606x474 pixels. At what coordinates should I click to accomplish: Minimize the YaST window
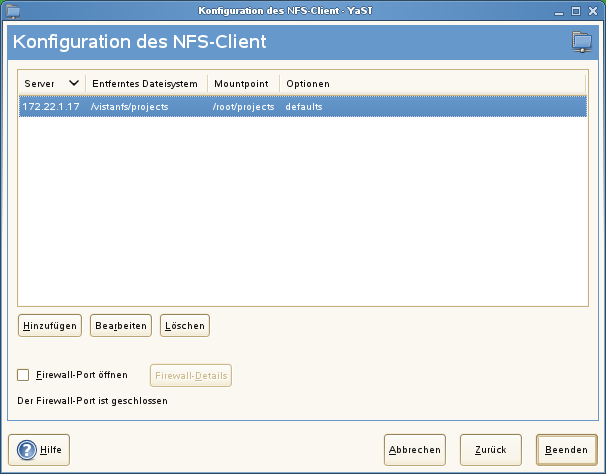coord(559,12)
